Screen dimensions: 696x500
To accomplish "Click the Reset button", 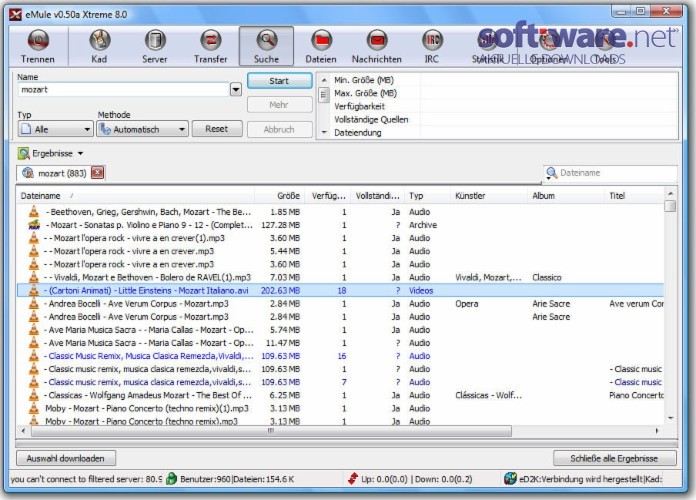I will (x=217, y=129).
